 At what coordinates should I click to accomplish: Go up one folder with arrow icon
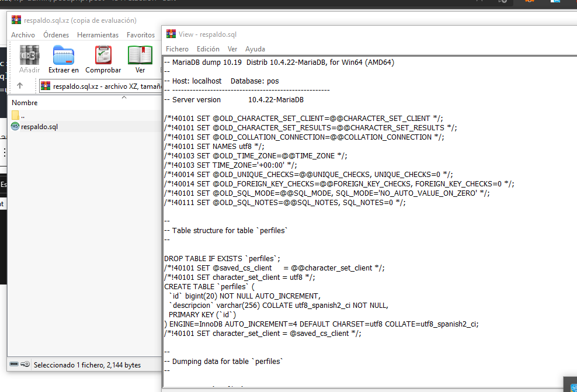tap(20, 86)
